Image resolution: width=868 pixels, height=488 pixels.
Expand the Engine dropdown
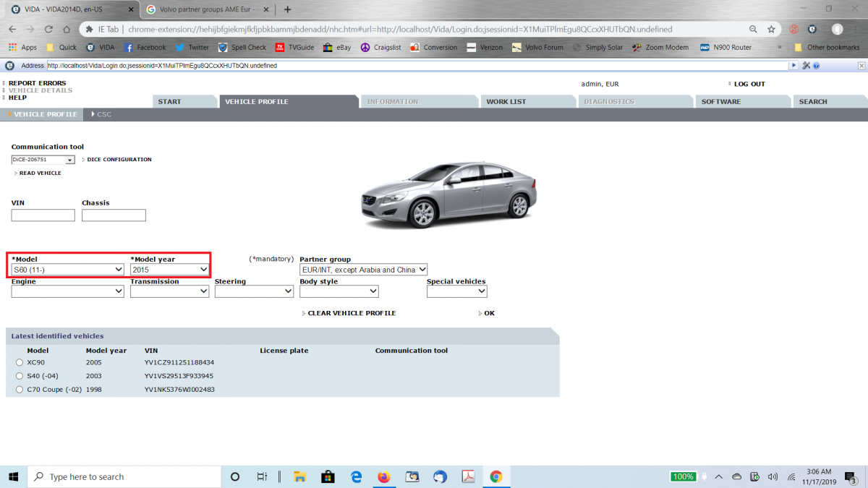pyautogui.click(x=67, y=291)
